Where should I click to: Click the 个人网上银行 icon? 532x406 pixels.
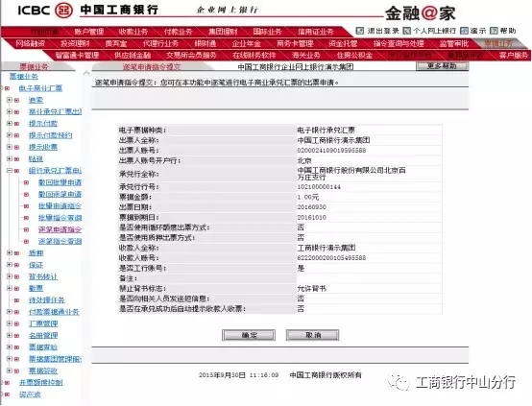click(x=406, y=31)
